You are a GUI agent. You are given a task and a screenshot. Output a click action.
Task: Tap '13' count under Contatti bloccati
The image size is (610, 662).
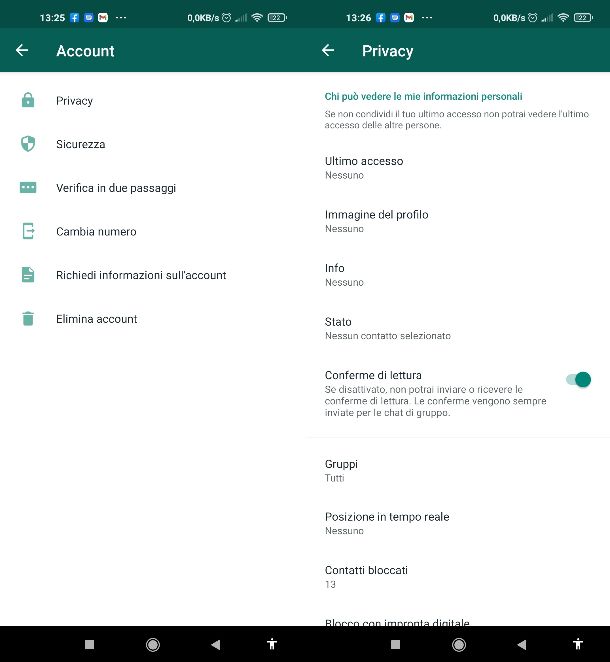tap(330, 584)
